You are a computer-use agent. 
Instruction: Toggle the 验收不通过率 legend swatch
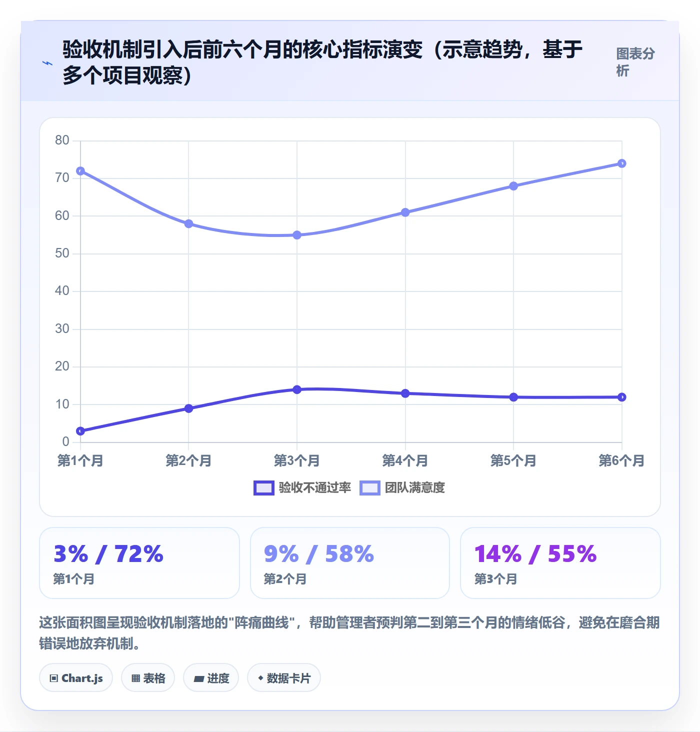263,488
